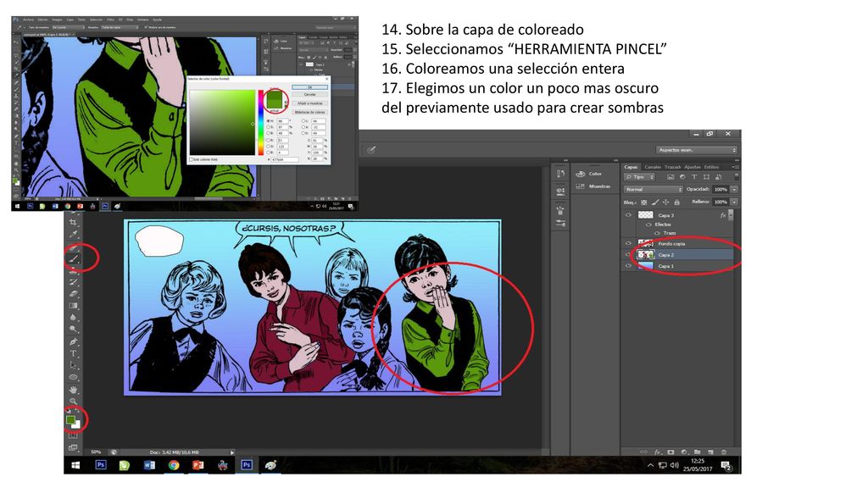Select the R radio button in color picker
This screenshot has height=488, width=868.
pyautogui.click(x=269, y=140)
